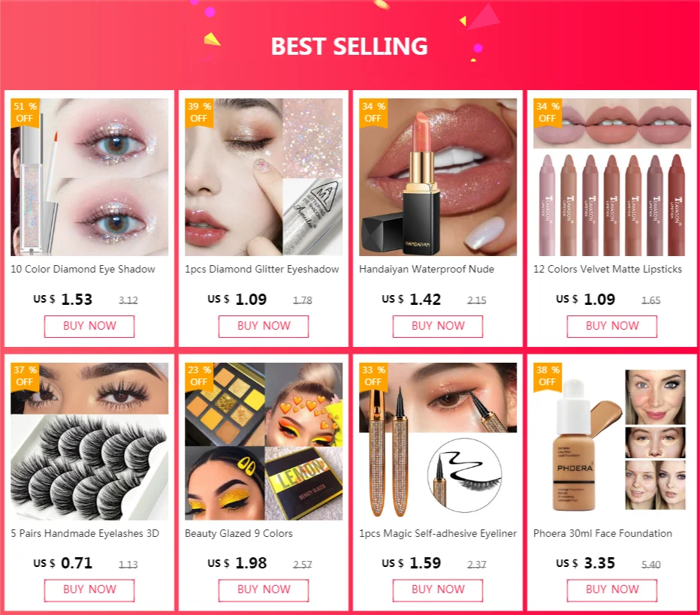Open the Handaiyan nude lipstick product image
Screen dimensions: 700x615
pyautogui.click(x=438, y=177)
